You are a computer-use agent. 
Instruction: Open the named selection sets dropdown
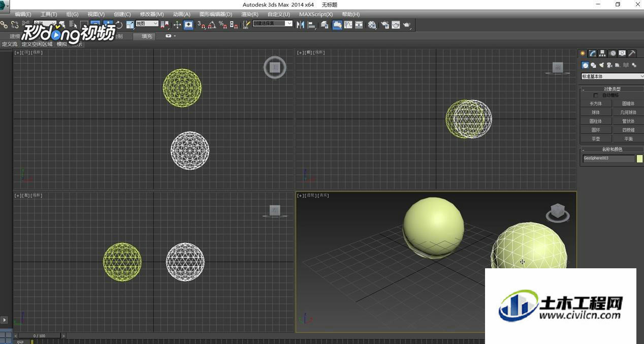coord(273,23)
